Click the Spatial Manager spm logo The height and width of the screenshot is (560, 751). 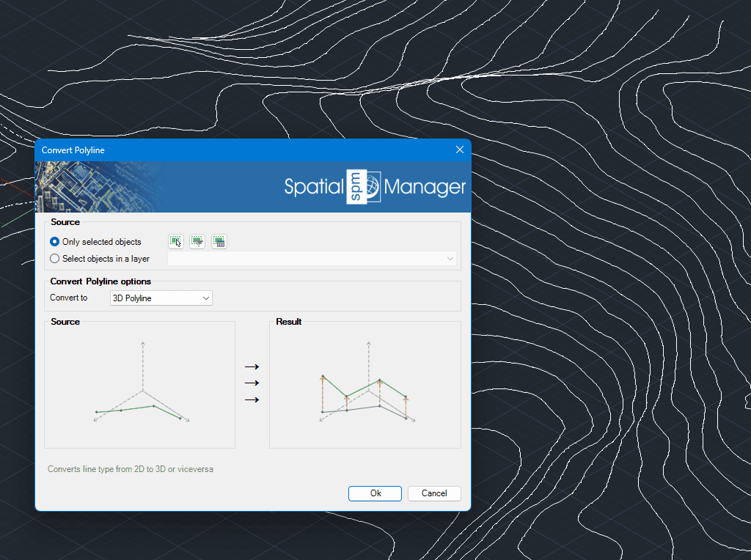pyautogui.click(x=375, y=187)
